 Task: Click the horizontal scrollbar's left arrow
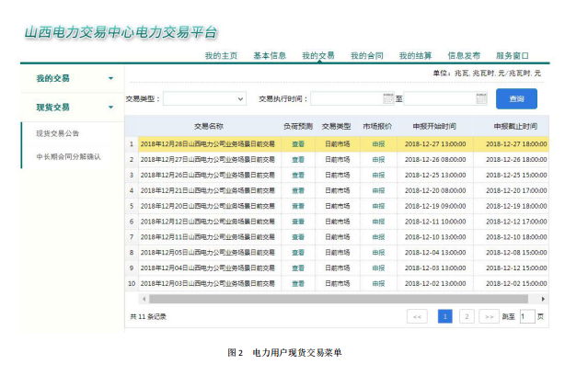coord(143,299)
